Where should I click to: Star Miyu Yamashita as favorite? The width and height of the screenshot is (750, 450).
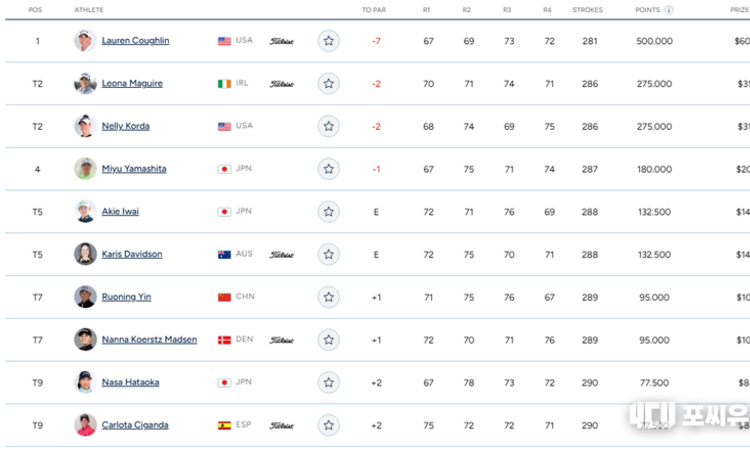(328, 169)
